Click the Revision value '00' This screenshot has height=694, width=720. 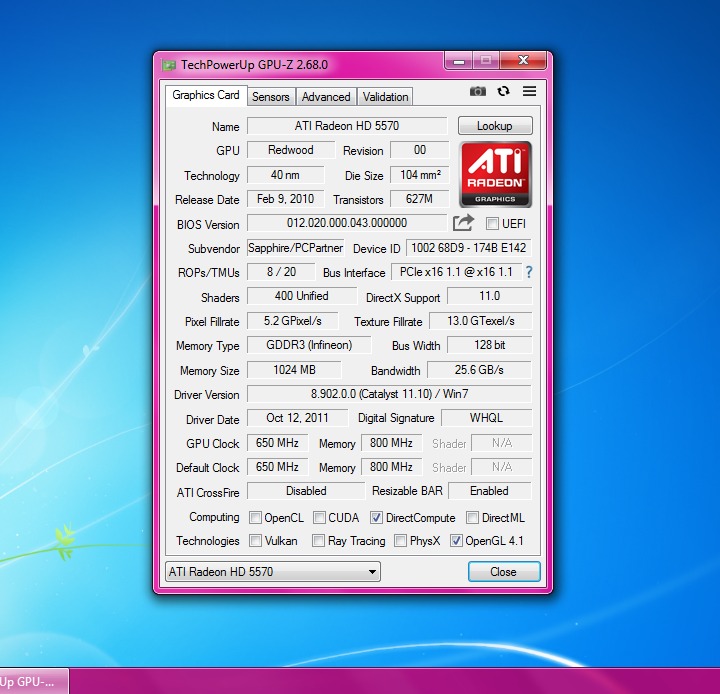[x=419, y=150]
